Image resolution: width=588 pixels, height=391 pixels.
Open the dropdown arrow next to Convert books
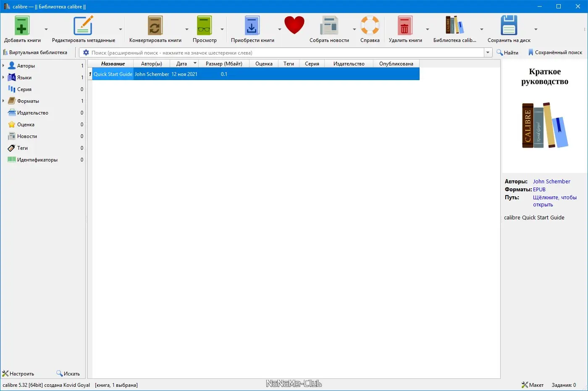187,29
